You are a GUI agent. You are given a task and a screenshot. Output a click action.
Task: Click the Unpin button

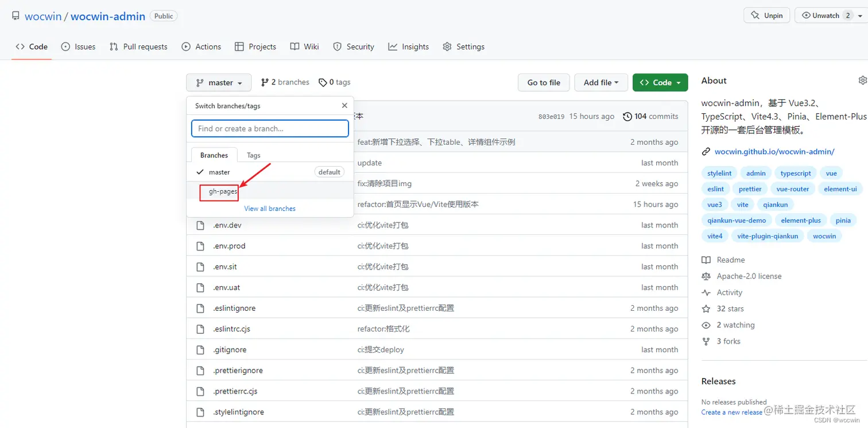[x=767, y=16]
